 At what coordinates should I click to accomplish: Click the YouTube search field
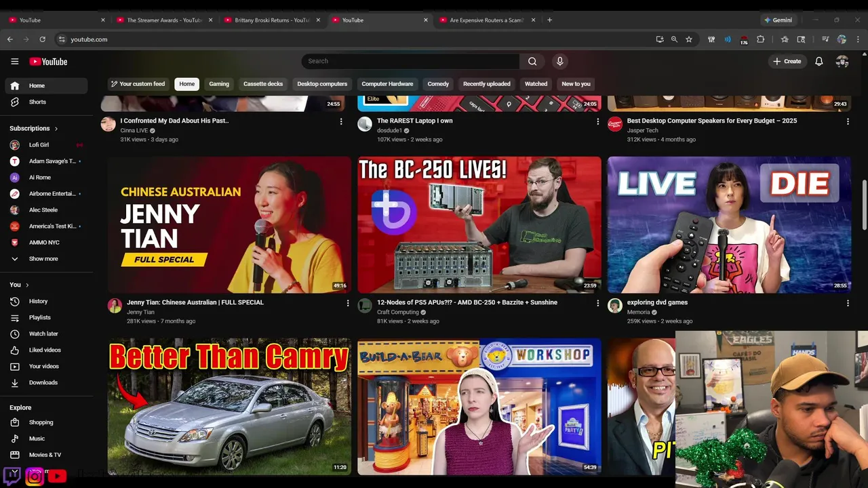point(410,61)
